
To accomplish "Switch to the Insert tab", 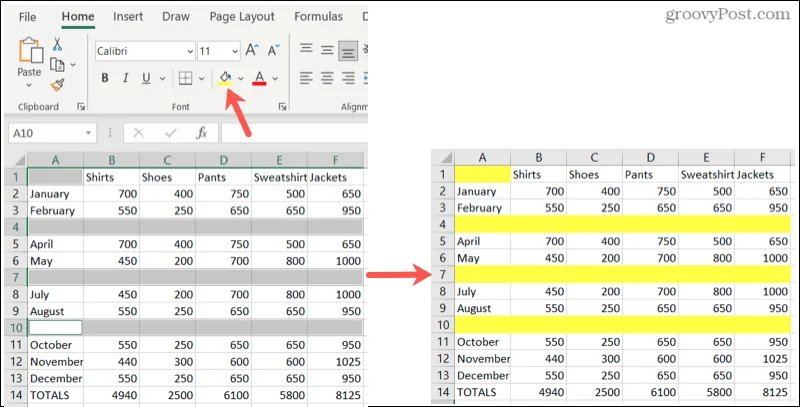I will (x=128, y=17).
